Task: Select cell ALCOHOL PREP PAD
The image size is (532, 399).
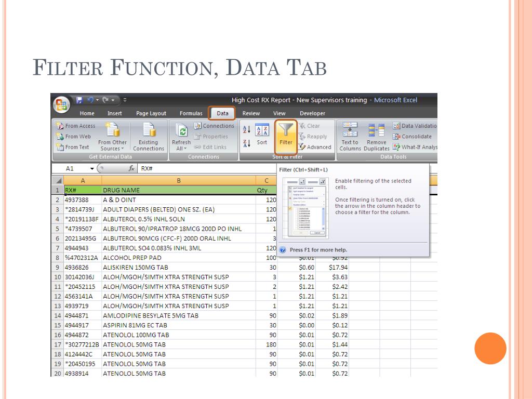Action: click(x=179, y=258)
